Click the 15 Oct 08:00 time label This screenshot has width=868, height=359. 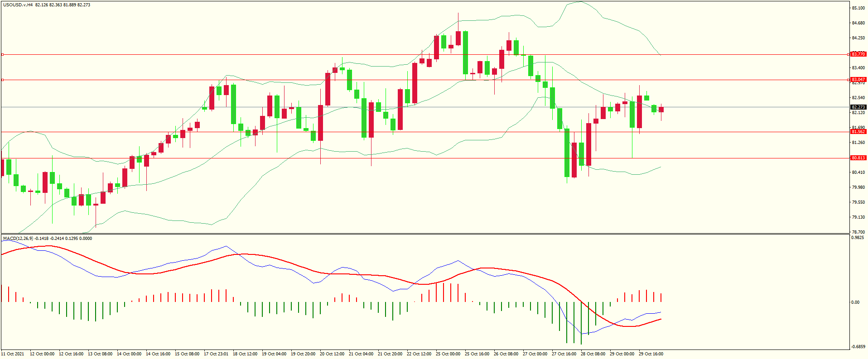187,354
